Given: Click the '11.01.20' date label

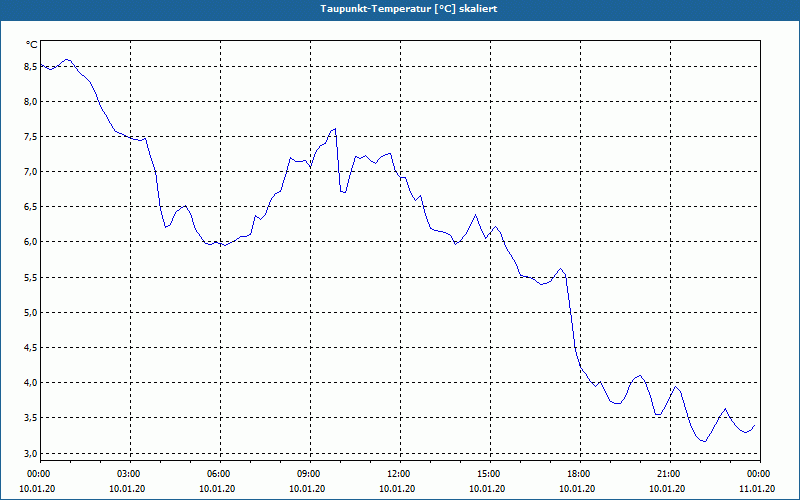Looking at the screenshot, I should (757, 489).
